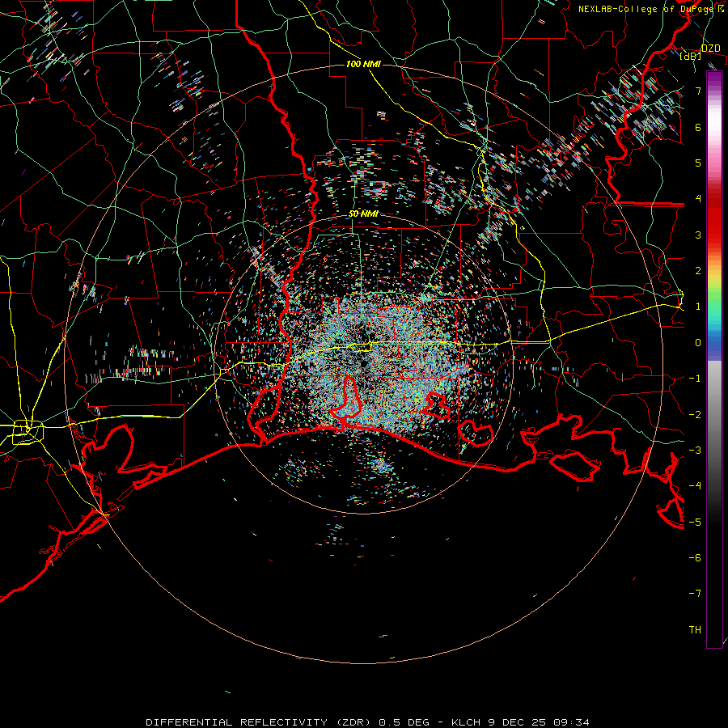Click the 3 value on color scale
Image resolution: width=728 pixels, height=728 pixels.
698,235
